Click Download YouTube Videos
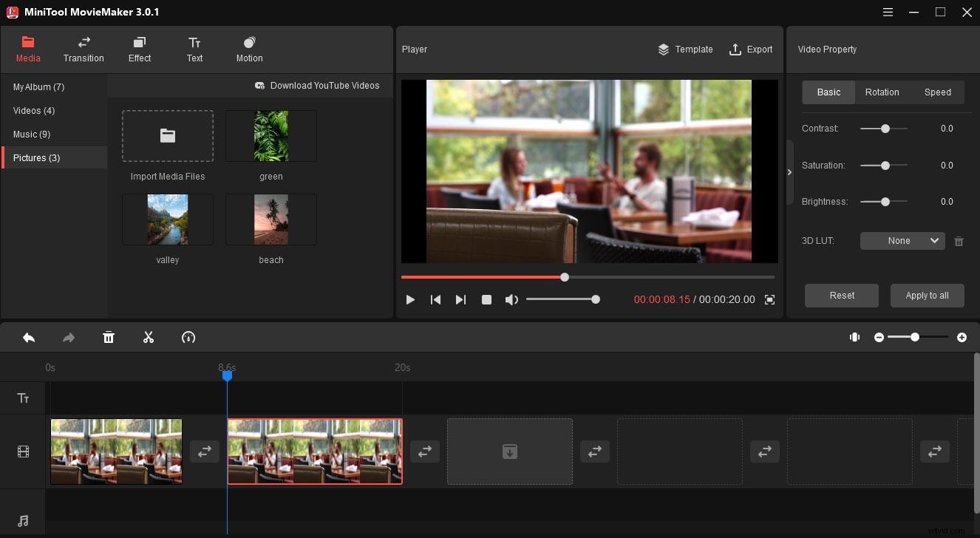Image resolution: width=980 pixels, height=538 pixels. 318,85
